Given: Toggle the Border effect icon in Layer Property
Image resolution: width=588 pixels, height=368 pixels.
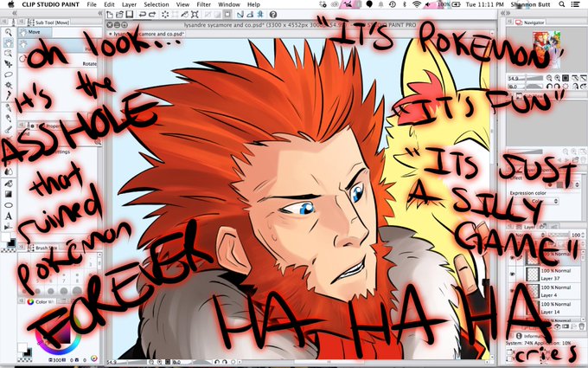Looking at the screenshot, I should coord(550,184).
